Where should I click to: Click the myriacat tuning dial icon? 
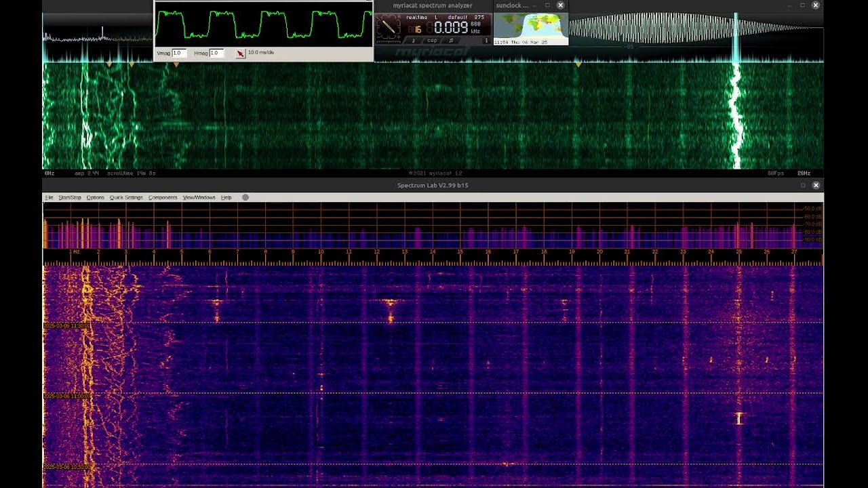point(389,27)
